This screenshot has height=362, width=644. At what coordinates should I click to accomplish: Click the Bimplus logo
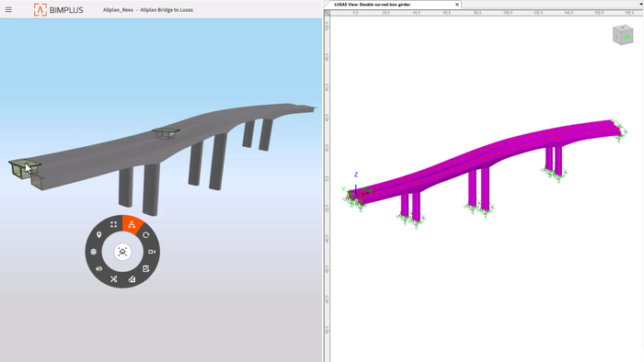(58, 10)
